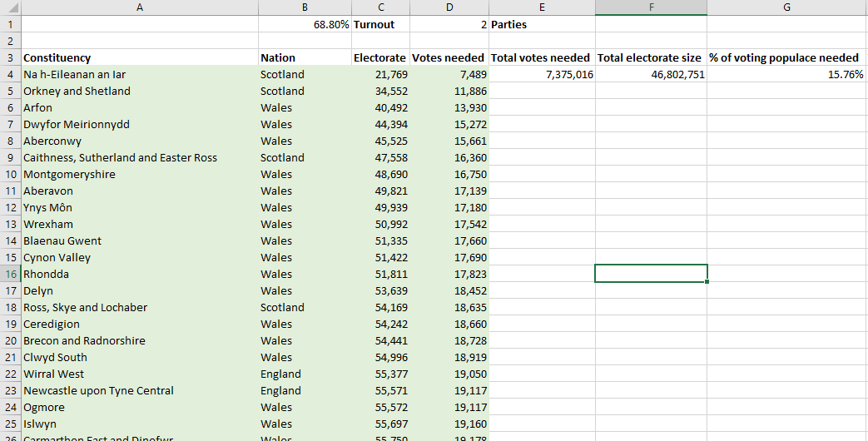The height and width of the screenshot is (441, 868).
Task: Click the Select All corner triangle
Action: (x=10, y=7)
